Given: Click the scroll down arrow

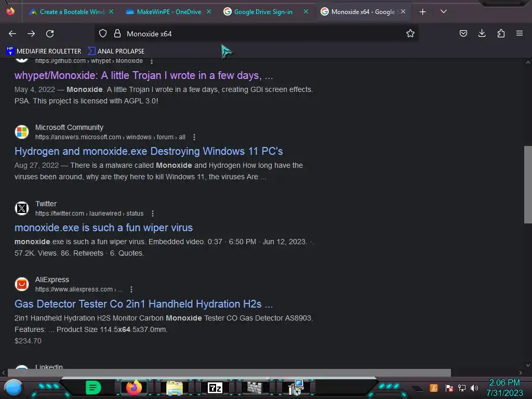Looking at the screenshot, I should click(528, 365).
